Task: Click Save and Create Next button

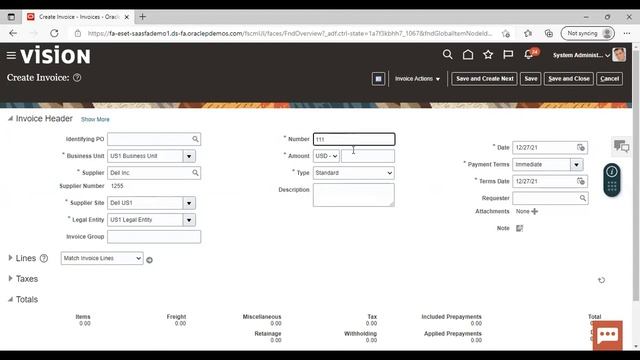Action: [484, 79]
